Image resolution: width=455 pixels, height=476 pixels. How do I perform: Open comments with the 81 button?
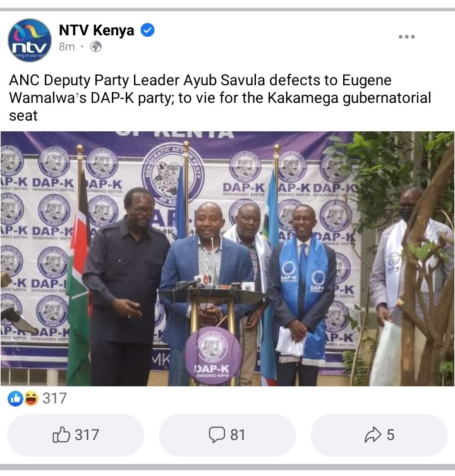click(x=227, y=435)
